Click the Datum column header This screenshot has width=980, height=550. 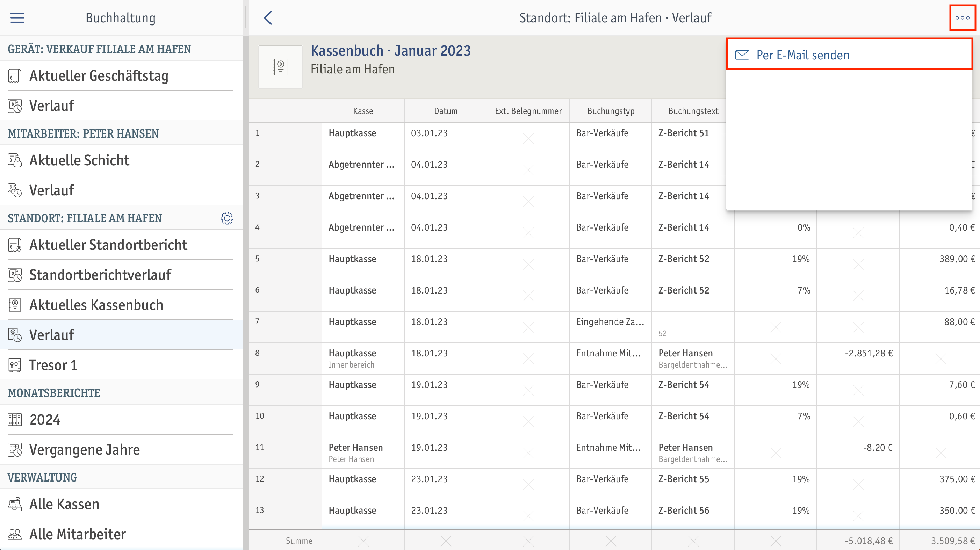tap(446, 111)
